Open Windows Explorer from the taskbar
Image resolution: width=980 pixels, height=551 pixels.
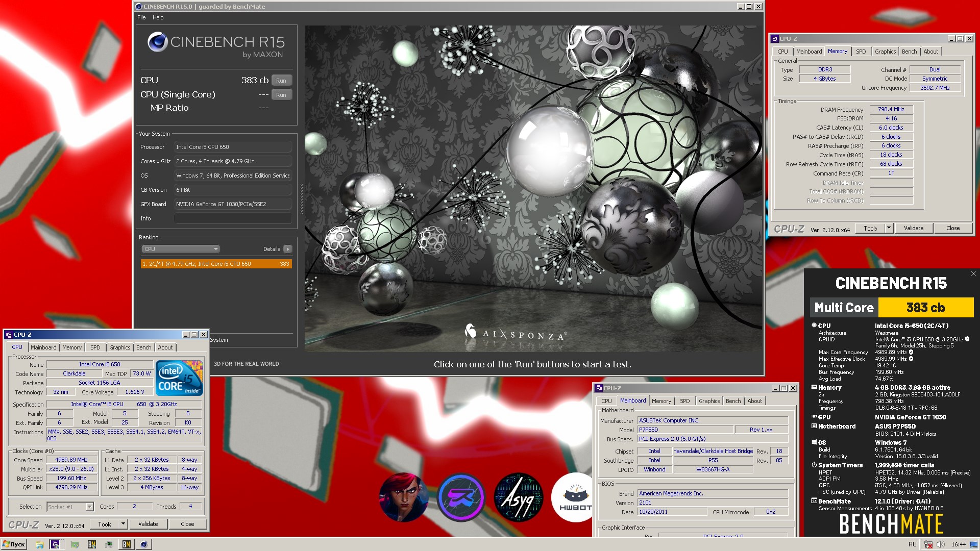[39, 544]
